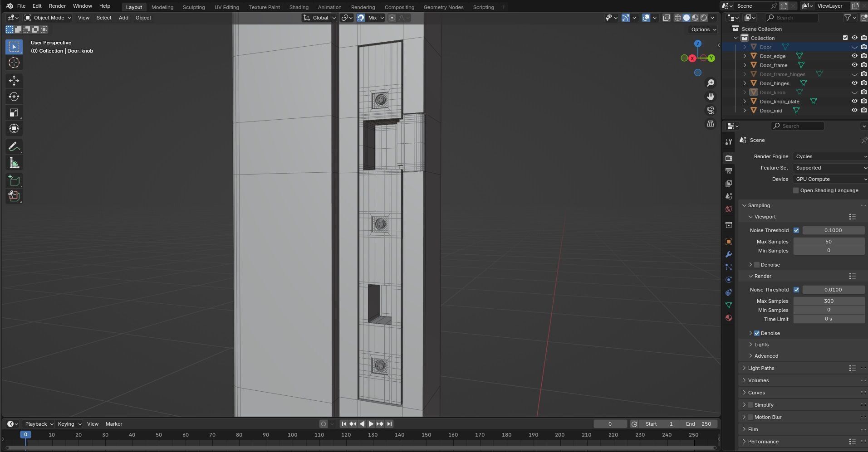Screen dimensions: 868x452
Task: Switch to wireframe viewport shading
Action: point(678,18)
